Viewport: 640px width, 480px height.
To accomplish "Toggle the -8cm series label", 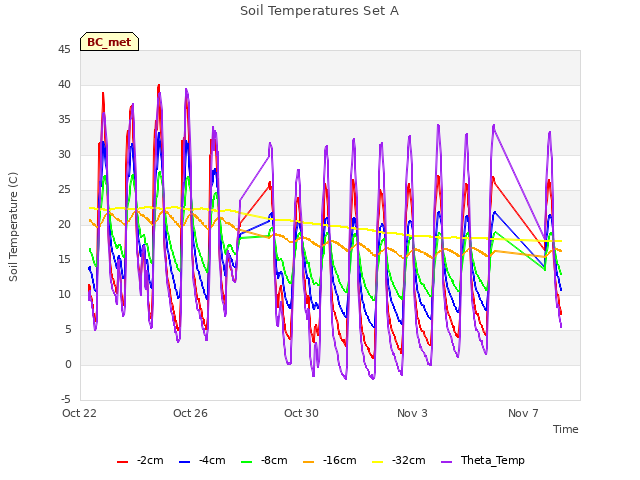I will (274, 460).
